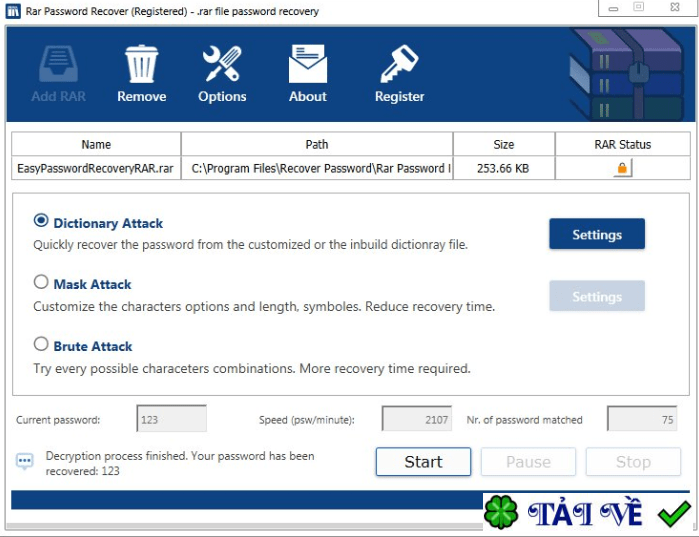Click the Pause button
The width and height of the screenshot is (699, 537).
click(528, 462)
